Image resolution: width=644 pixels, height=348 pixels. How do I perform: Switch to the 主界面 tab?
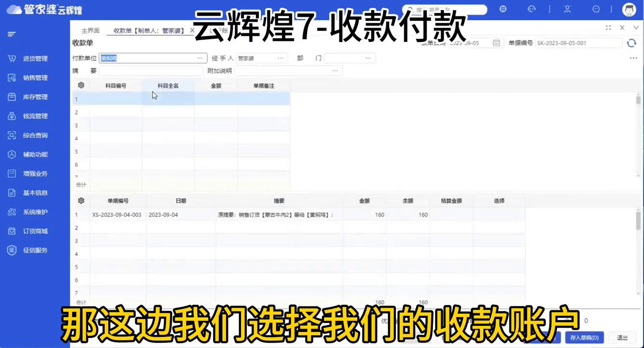(90, 30)
